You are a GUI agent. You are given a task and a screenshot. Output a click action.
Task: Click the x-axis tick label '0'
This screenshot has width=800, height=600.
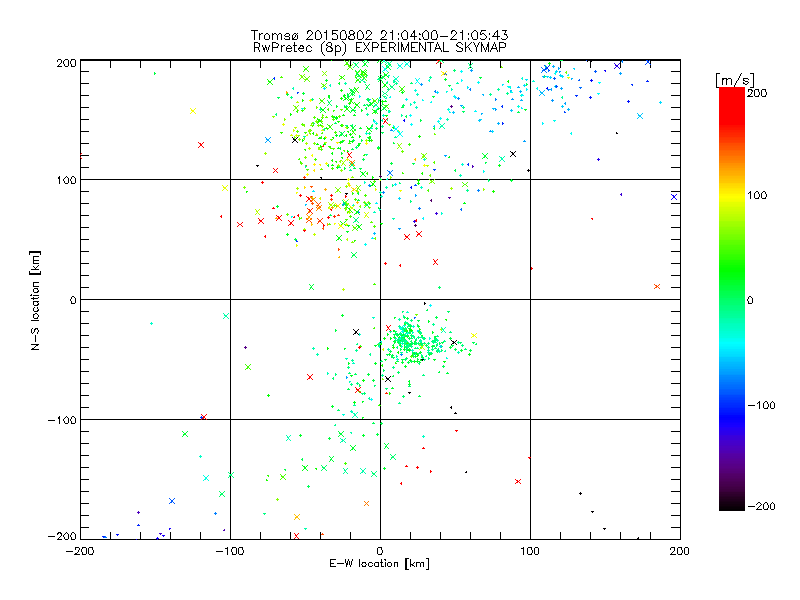380,552
